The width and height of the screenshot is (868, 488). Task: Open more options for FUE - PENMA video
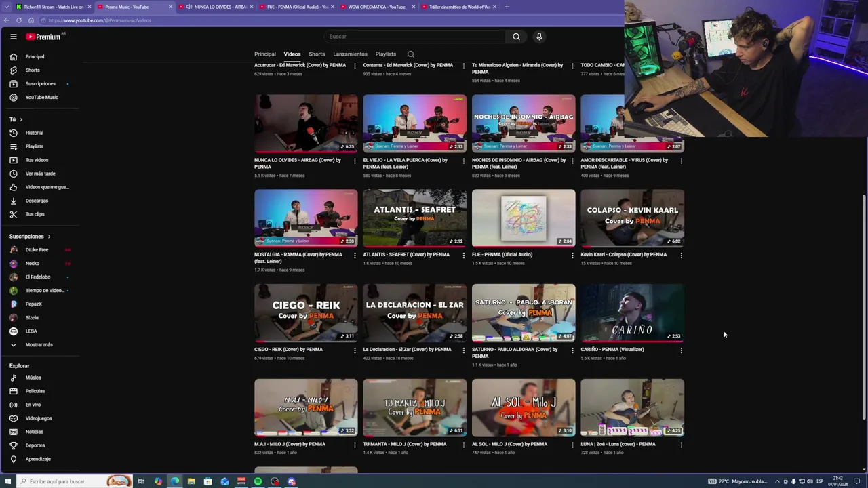[572, 256]
